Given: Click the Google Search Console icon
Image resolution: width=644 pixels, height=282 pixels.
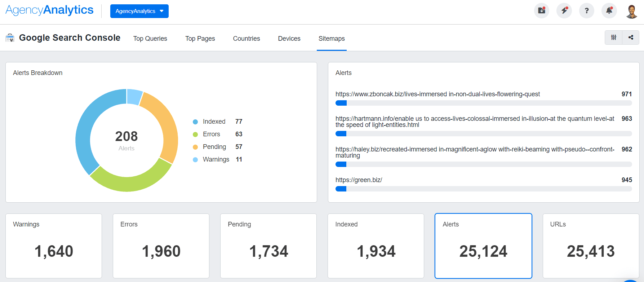Looking at the screenshot, I should [10, 38].
